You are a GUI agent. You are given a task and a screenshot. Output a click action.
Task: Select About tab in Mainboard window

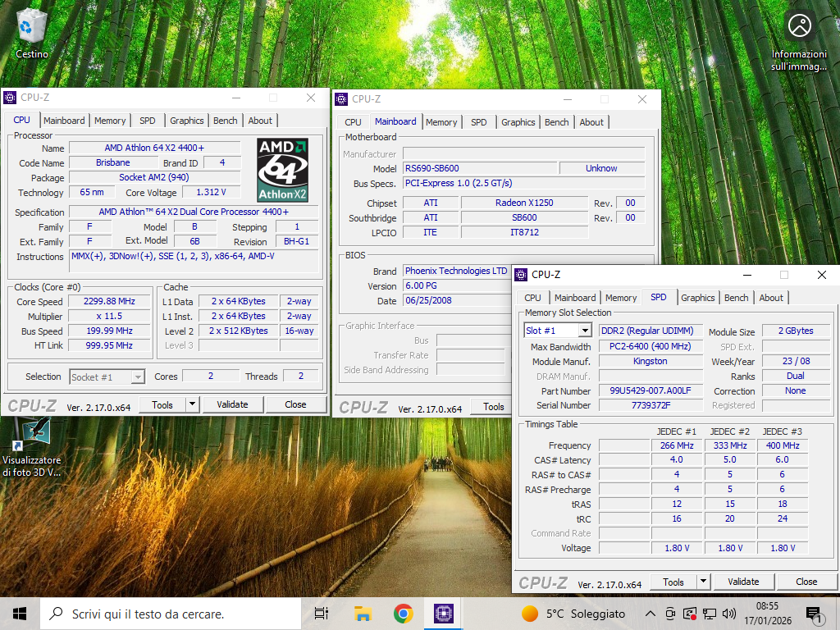pos(591,123)
